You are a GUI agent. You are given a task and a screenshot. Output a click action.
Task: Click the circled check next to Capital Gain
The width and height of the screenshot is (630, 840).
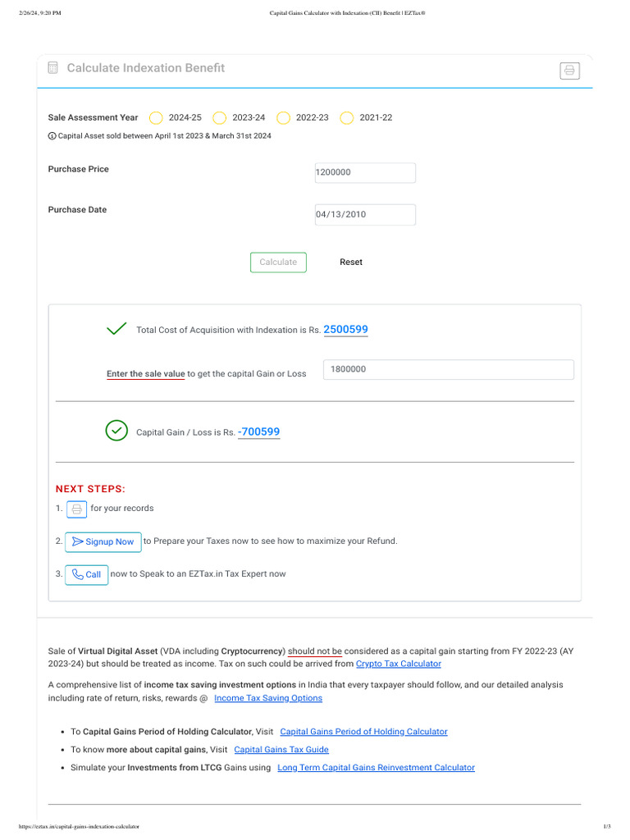pyautogui.click(x=116, y=431)
